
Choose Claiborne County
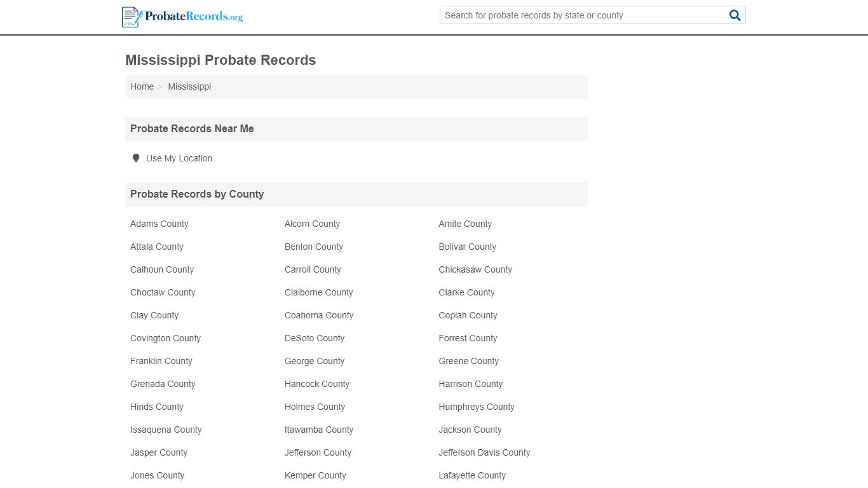318,292
